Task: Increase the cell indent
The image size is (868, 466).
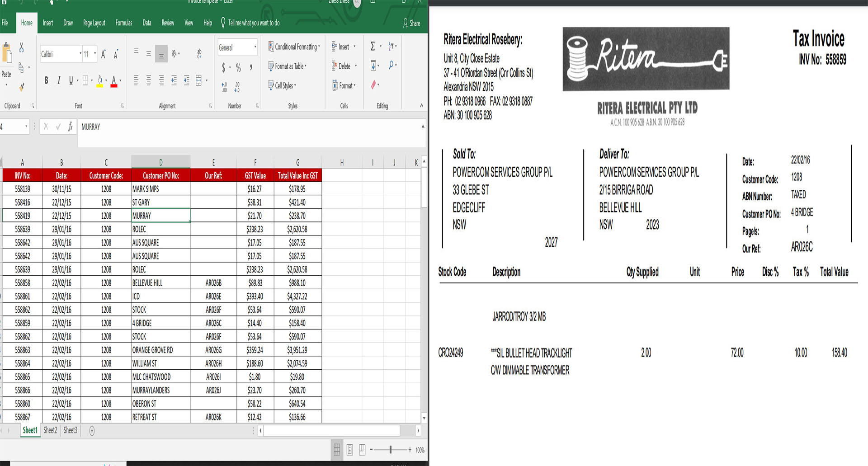Action: tap(187, 80)
